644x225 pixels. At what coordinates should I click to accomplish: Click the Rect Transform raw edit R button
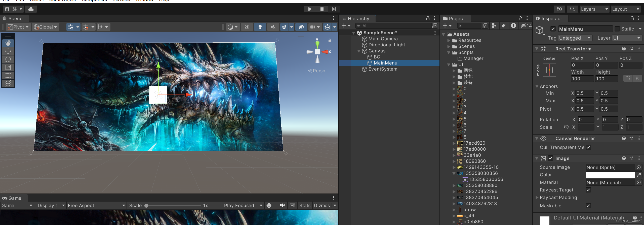(637, 79)
